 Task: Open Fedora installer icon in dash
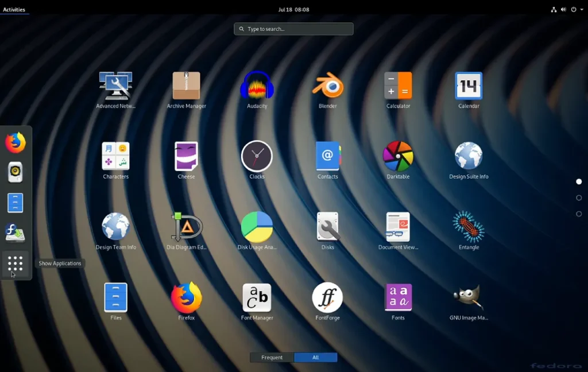point(15,232)
